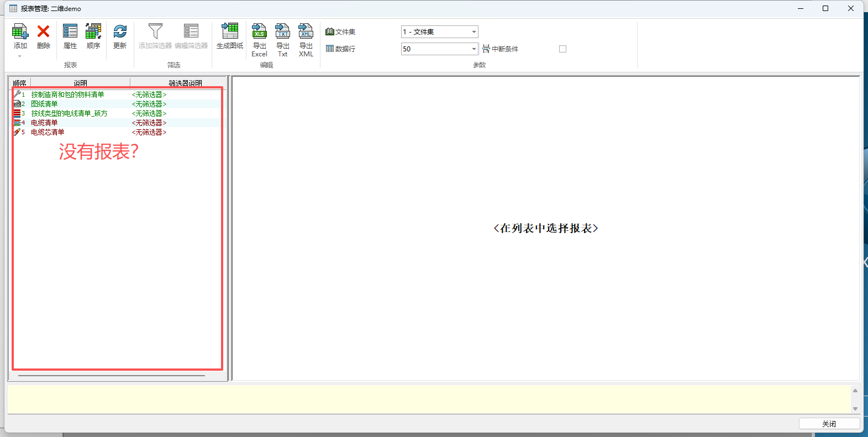Click the 添加 report icon
This screenshot has height=437, width=868.
tap(20, 31)
